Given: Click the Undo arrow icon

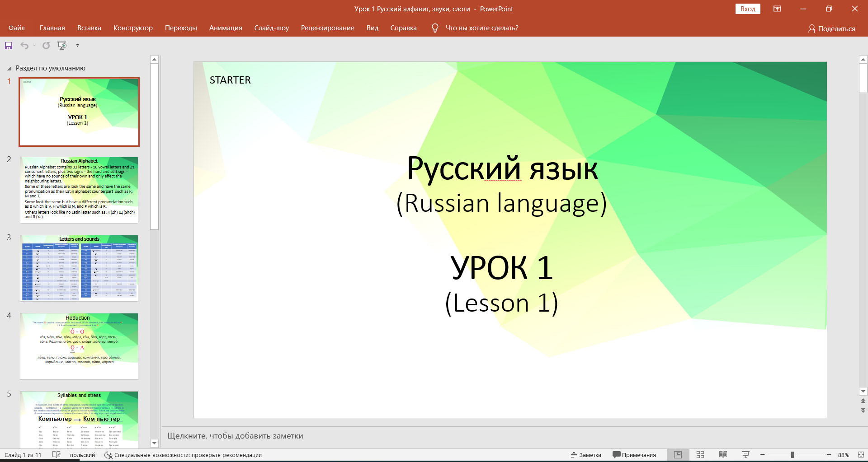Looking at the screenshot, I should pos(24,46).
